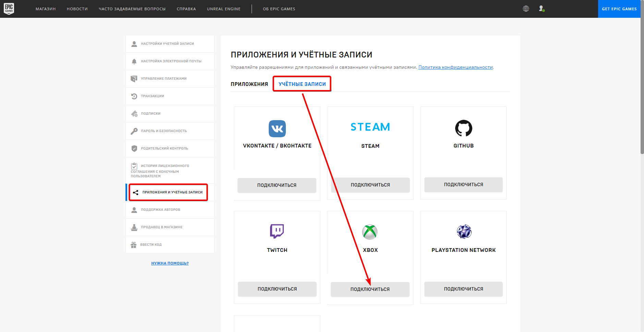This screenshot has height=332, width=644.
Task: Open the НУЖНА ПОМОЩЬ? link
Action: [x=170, y=263]
